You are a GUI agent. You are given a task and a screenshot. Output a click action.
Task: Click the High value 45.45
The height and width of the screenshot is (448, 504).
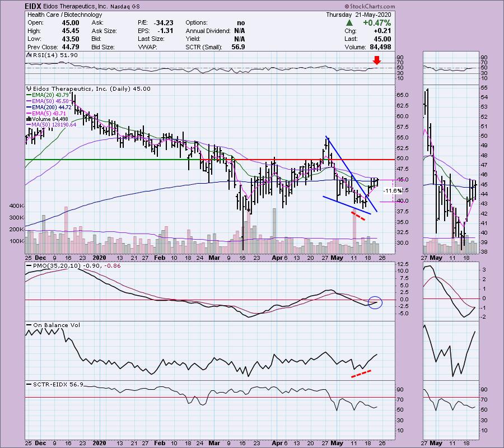point(71,31)
